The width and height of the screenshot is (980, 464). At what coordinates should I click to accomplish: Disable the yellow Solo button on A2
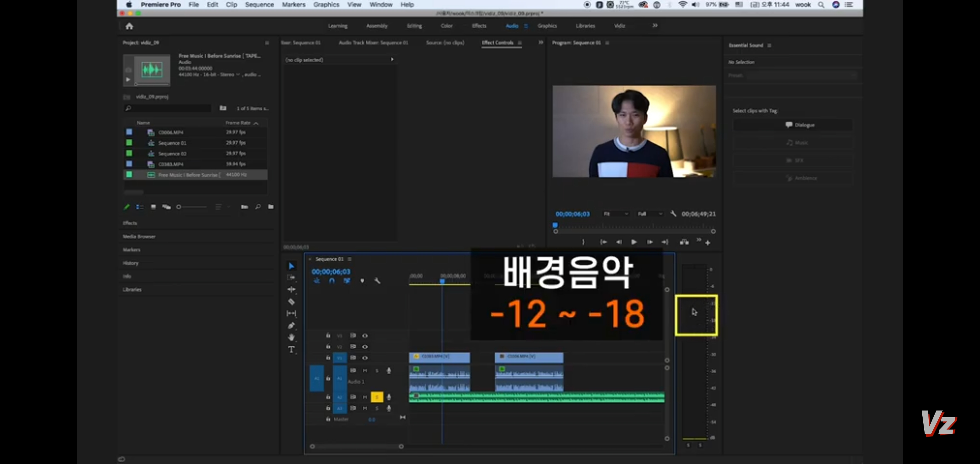[377, 397]
